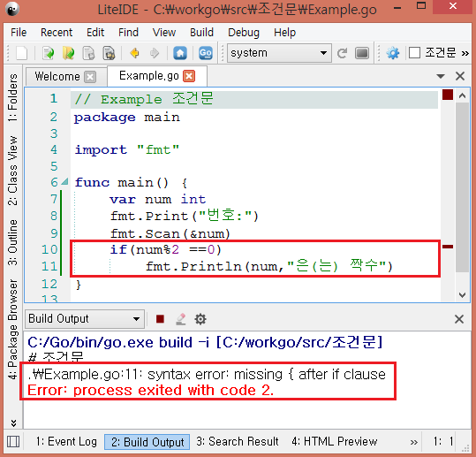Go forward with the gray right arrow
This screenshot has width=476, height=457.
155,53
